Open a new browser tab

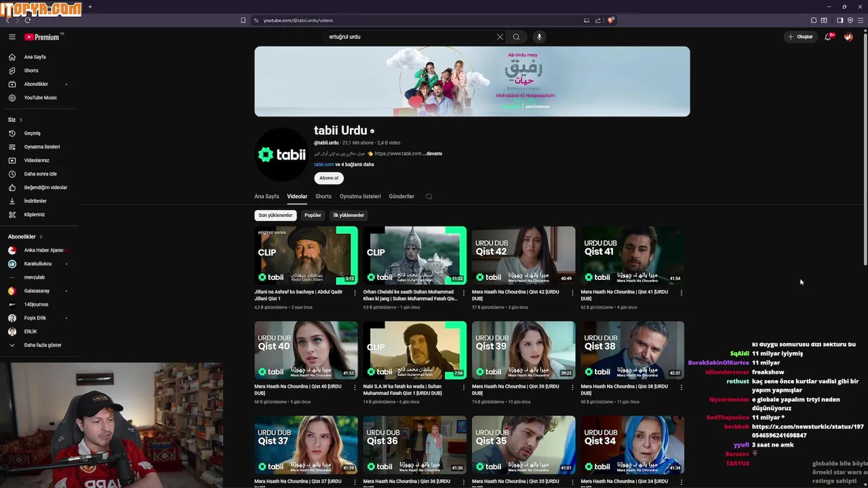[90, 7]
